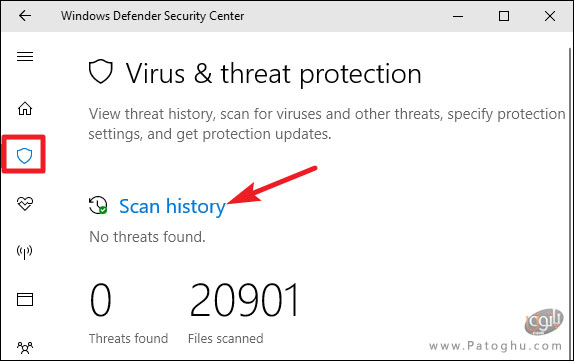Open Device performance & health heart icon
This screenshot has height=361, width=574.
click(x=25, y=204)
